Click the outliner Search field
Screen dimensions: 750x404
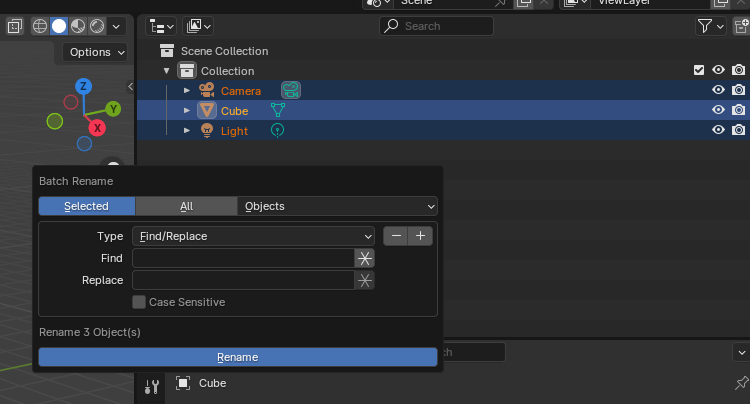(x=436, y=26)
